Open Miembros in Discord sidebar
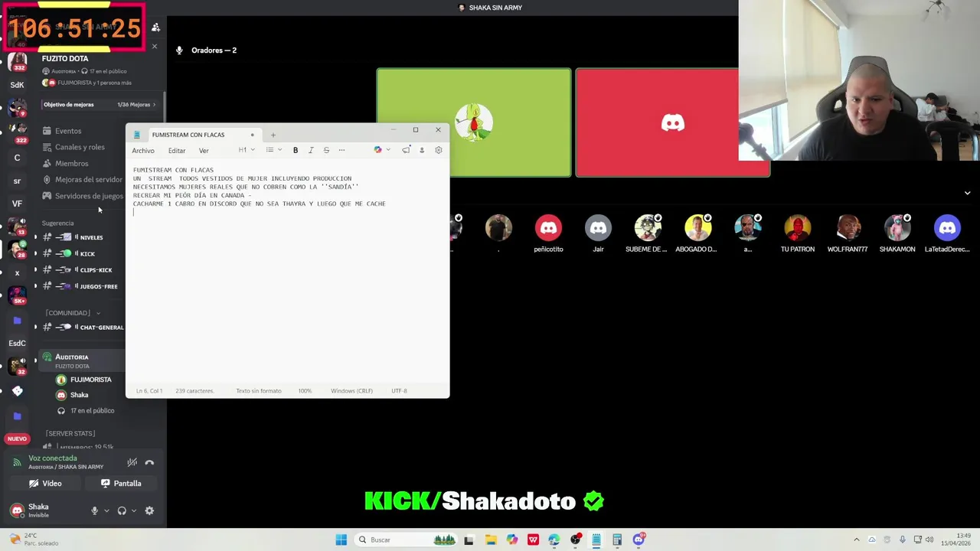The width and height of the screenshot is (980, 551). coord(71,163)
